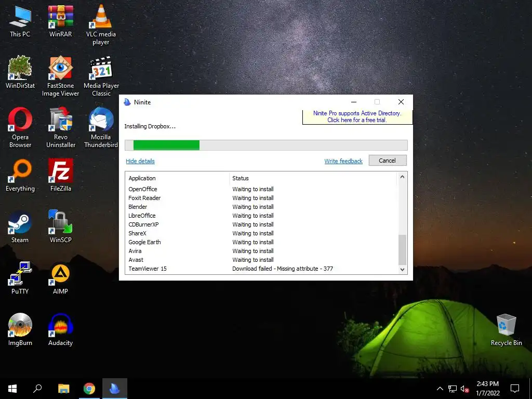Image resolution: width=532 pixels, height=399 pixels.
Task: Click taskbar clock 2:43 PM
Action: [487, 389]
